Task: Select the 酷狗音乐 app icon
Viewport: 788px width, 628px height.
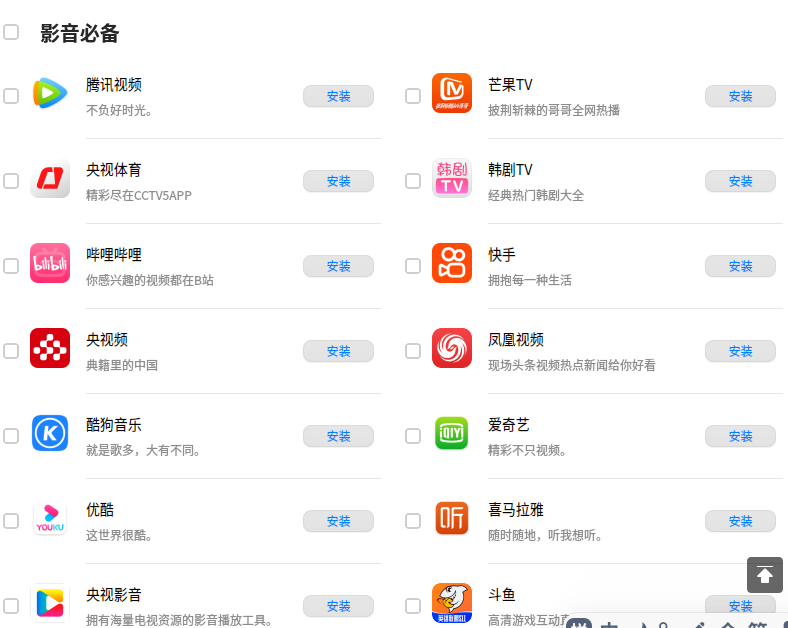Action: [x=50, y=433]
